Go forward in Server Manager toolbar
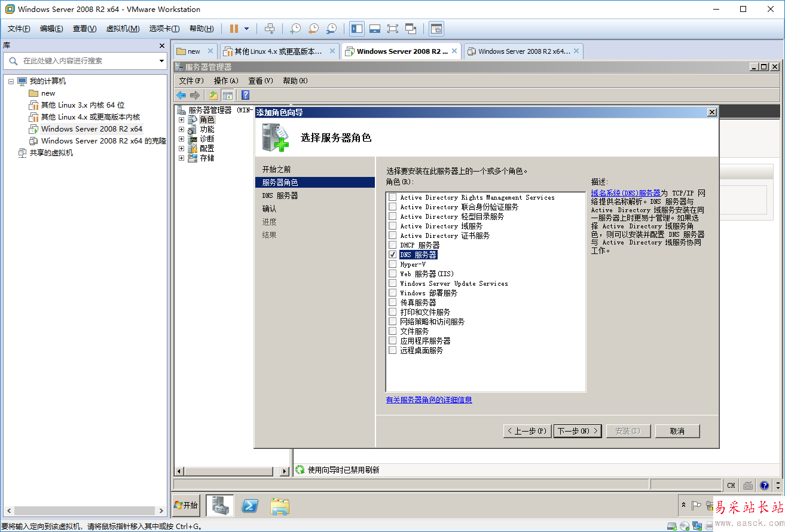This screenshot has height=532, width=785. [195, 95]
